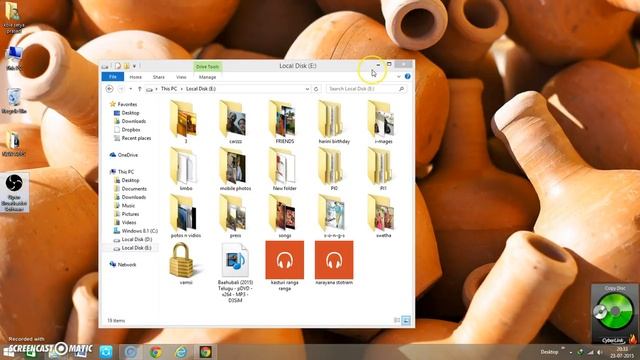This screenshot has height=360, width=640.
Task: Select the limbo folder
Action: coord(186,169)
